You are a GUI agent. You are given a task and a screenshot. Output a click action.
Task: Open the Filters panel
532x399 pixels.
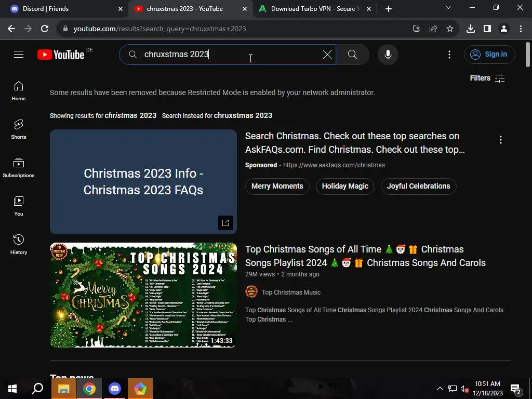pyautogui.click(x=487, y=78)
